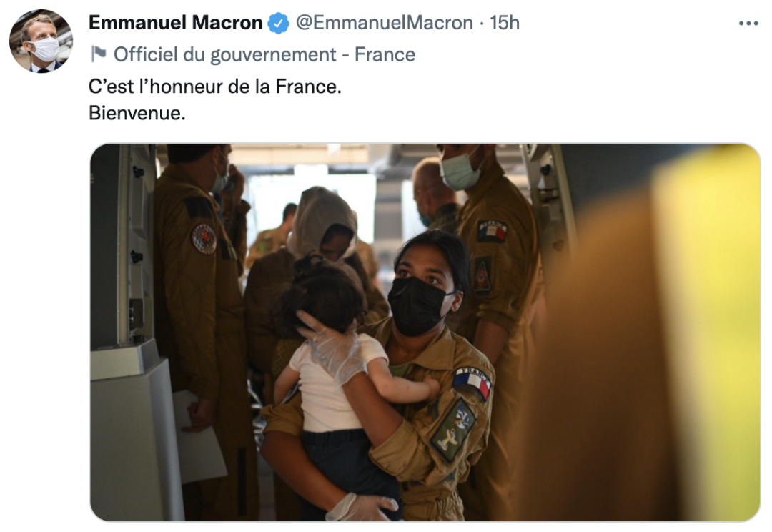Open the tweet's 15h timestamp
The image size is (772, 532).
505,23
